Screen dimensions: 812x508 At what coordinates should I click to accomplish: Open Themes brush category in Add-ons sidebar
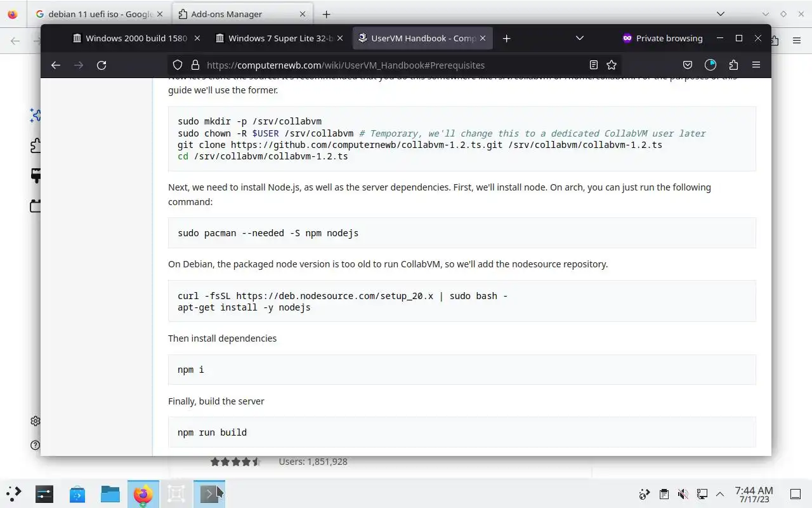pyautogui.click(x=36, y=176)
